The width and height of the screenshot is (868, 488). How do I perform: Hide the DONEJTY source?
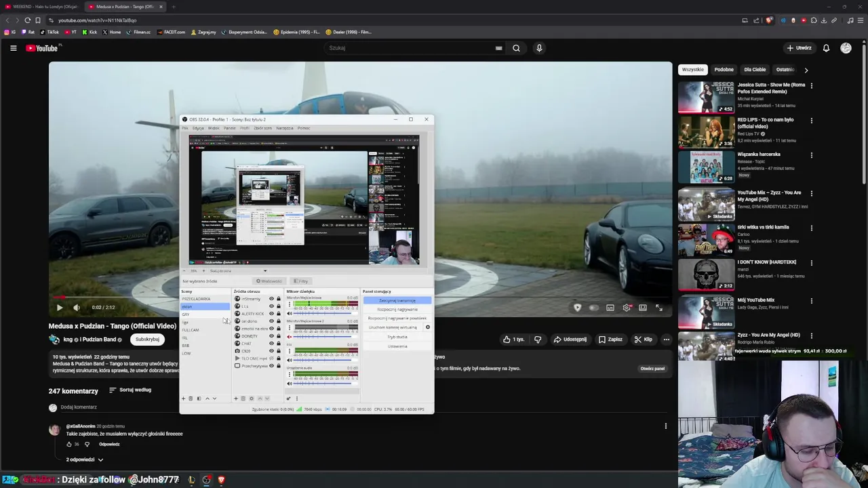[271, 336]
